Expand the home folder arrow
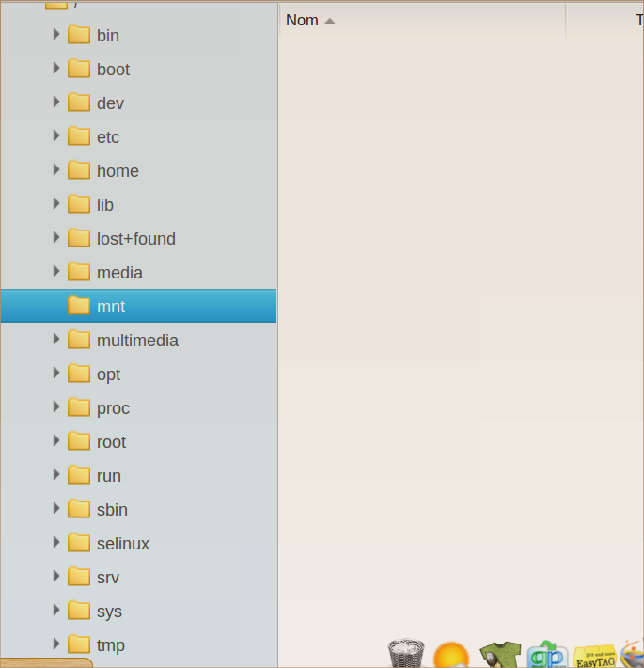The width and height of the screenshot is (644, 668). click(x=55, y=170)
